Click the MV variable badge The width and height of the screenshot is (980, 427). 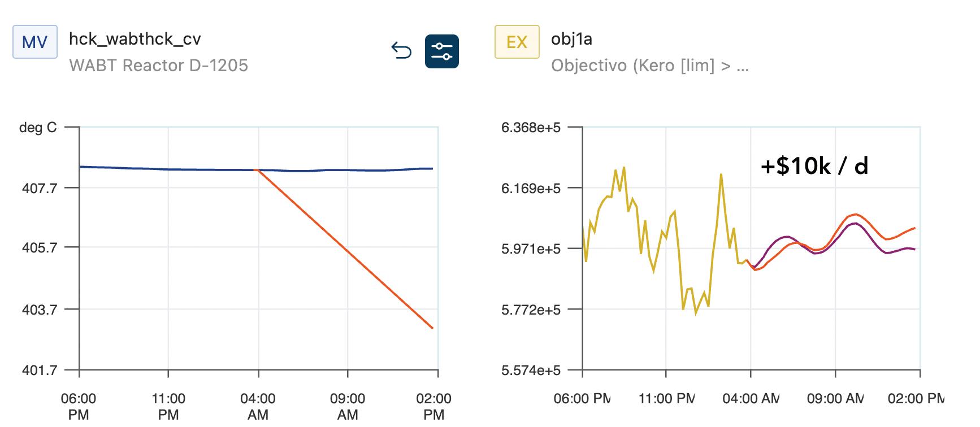[35, 42]
